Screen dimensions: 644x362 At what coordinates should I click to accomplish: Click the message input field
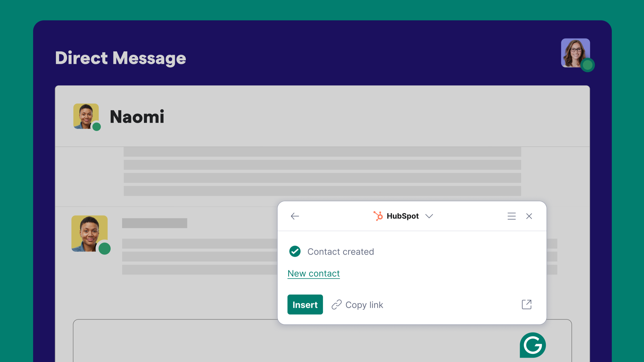pos(322,341)
